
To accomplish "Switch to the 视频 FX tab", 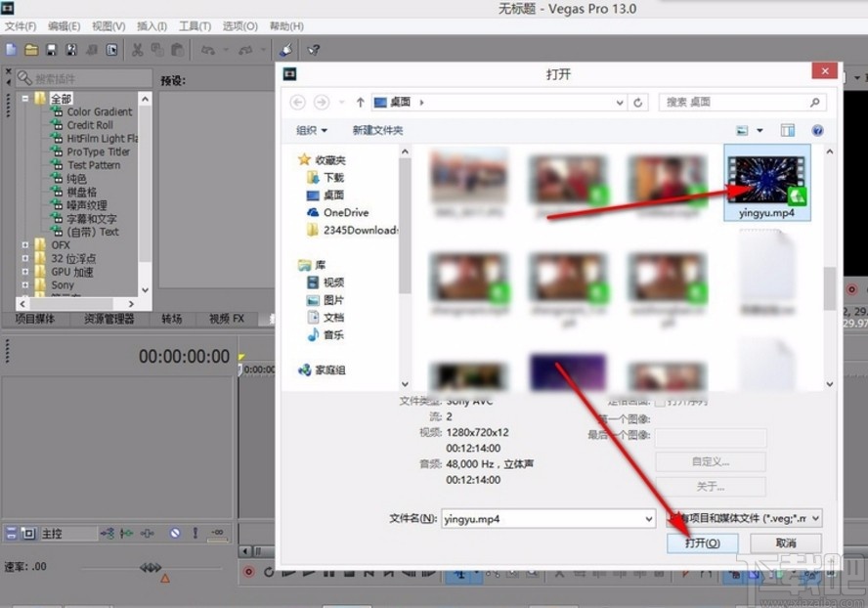I will tap(227, 319).
